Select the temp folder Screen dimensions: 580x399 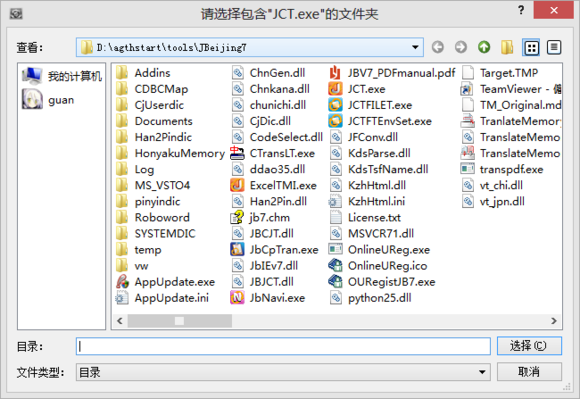139,250
